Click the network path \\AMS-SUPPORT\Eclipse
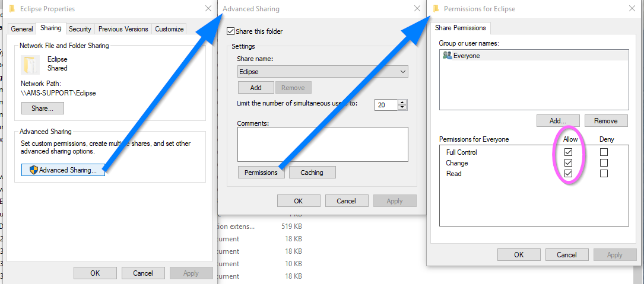The image size is (644, 284). coord(58,92)
